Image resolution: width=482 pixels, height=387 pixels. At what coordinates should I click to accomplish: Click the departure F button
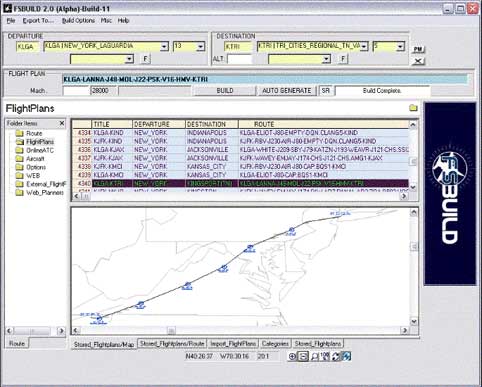[145, 59]
